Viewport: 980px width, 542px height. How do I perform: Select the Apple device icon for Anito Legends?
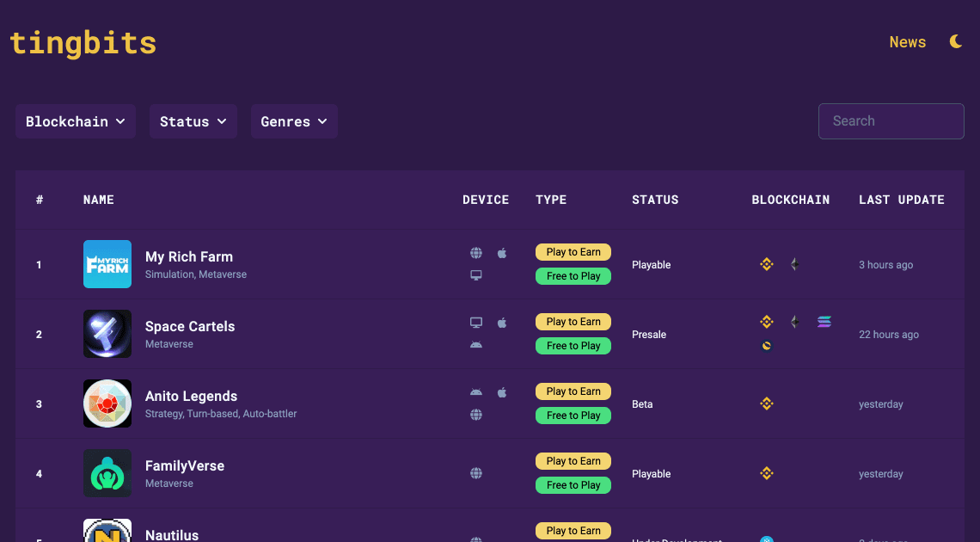[502, 391]
